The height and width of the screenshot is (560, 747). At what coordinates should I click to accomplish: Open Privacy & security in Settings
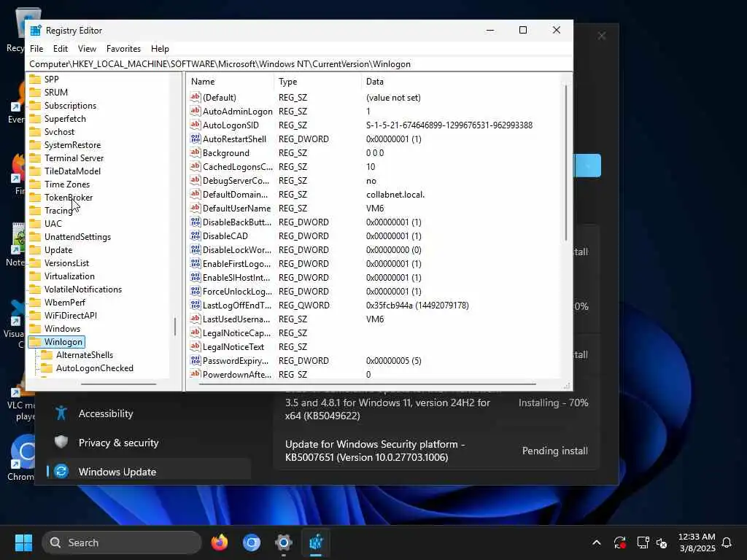[118, 443]
